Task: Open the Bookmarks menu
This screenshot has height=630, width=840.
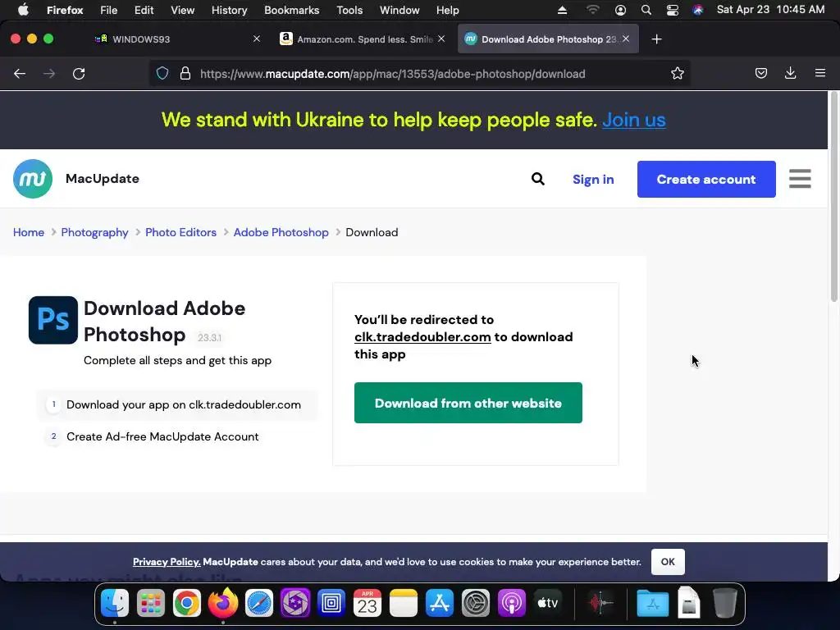Action: [291, 10]
